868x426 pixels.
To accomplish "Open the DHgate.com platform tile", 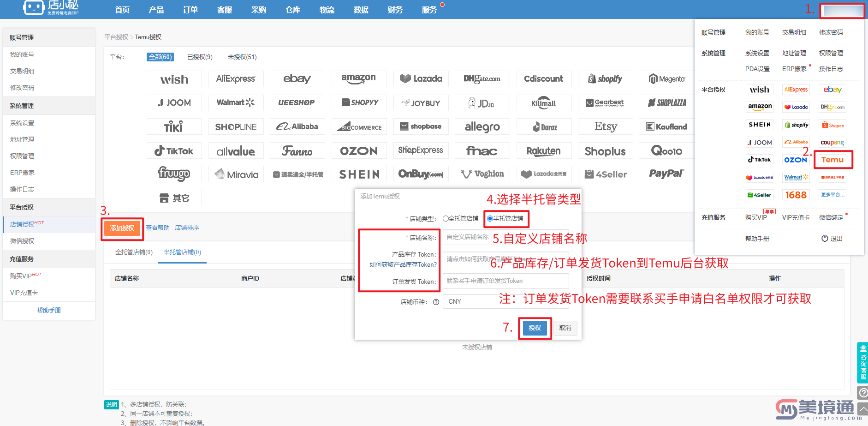I will 482,79.
